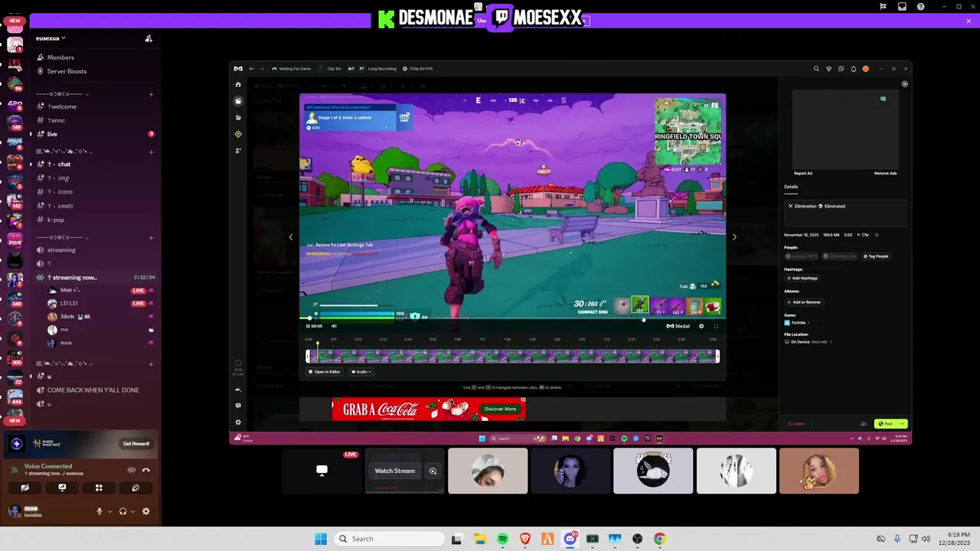The width and height of the screenshot is (980, 551).
Task: Pause the Medal clip playback
Action: 309,326
